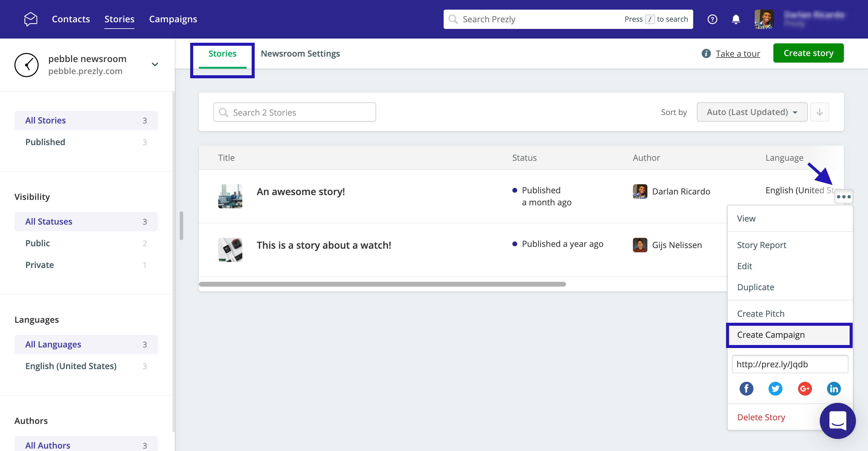This screenshot has width=868, height=451.
Task: Click Delete Story in the menu
Action: tap(761, 417)
